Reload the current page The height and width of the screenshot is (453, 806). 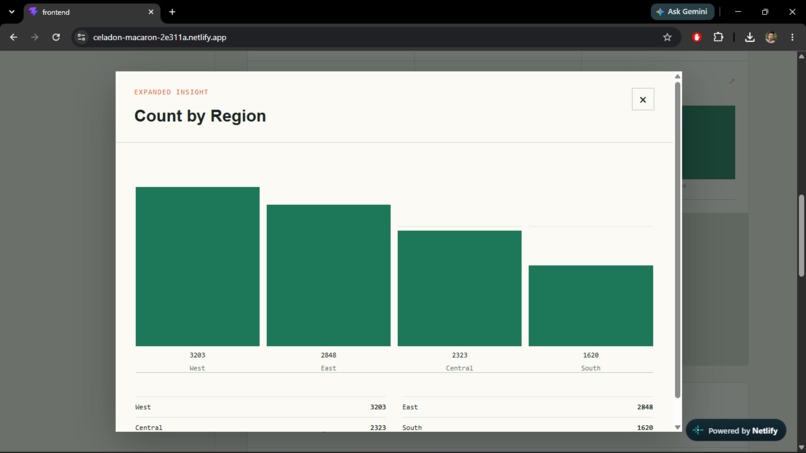coord(56,37)
